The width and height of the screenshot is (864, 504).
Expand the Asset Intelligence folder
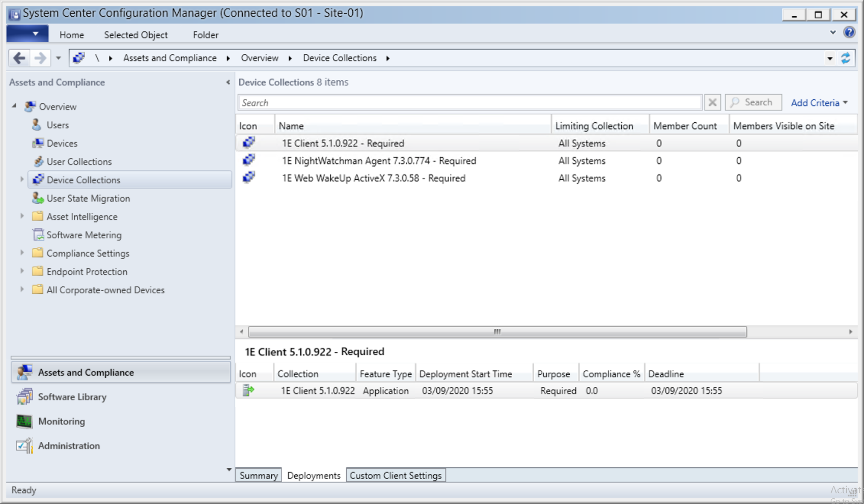pyautogui.click(x=22, y=216)
